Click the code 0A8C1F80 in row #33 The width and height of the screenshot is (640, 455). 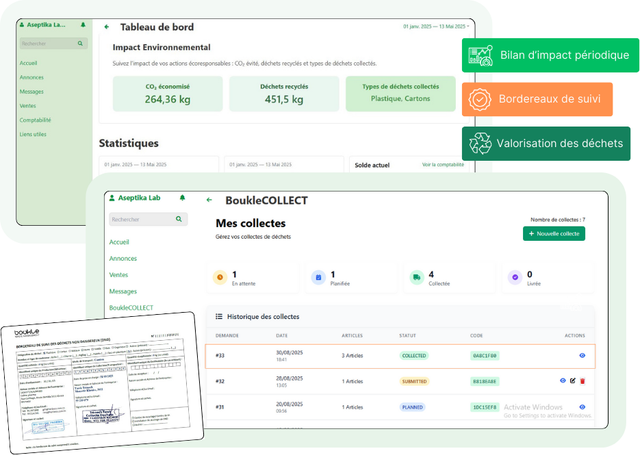tap(484, 356)
